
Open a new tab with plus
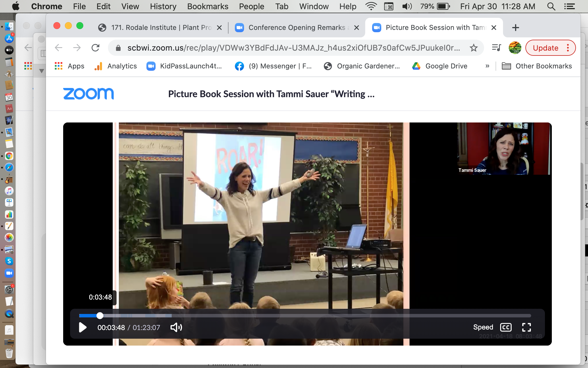pyautogui.click(x=515, y=28)
